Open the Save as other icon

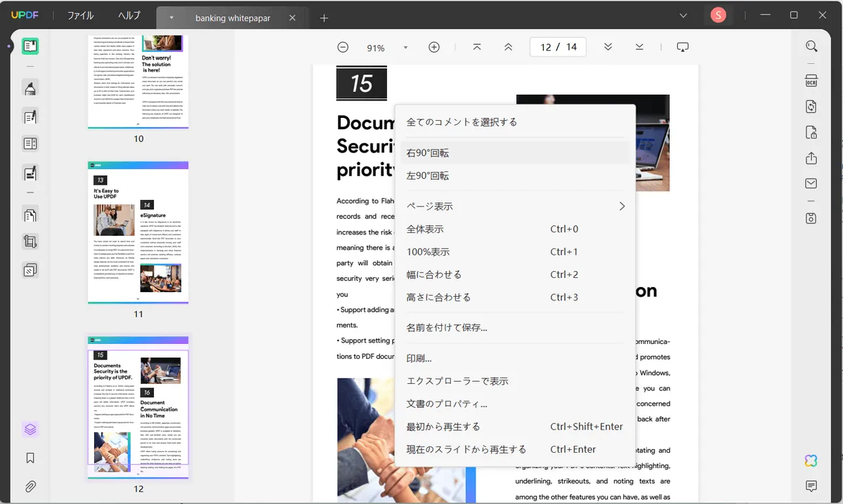pos(811,218)
